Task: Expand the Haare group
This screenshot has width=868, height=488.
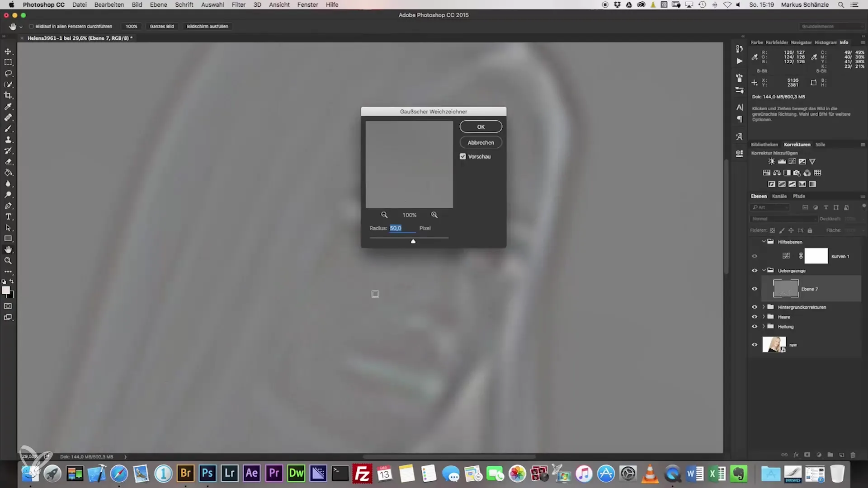Action: click(x=764, y=317)
